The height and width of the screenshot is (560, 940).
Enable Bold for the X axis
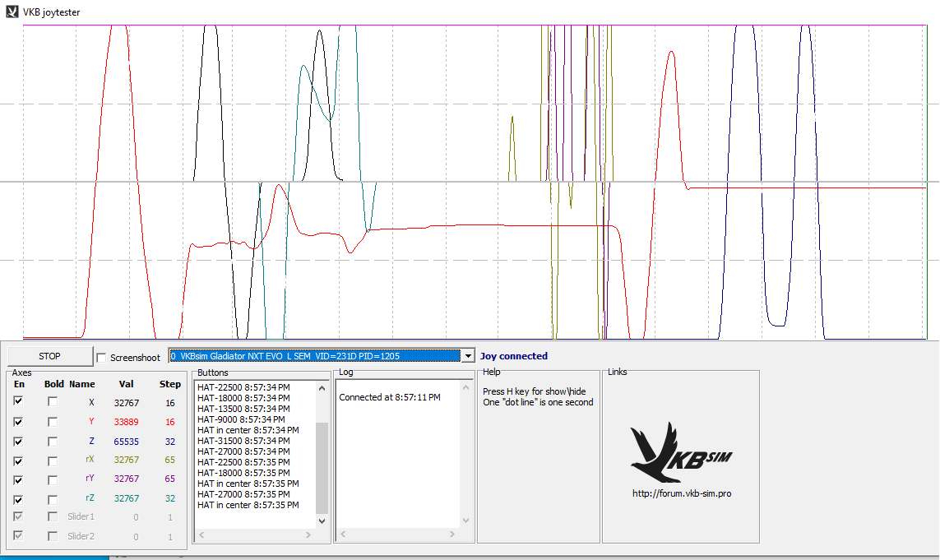coord(53,401)
